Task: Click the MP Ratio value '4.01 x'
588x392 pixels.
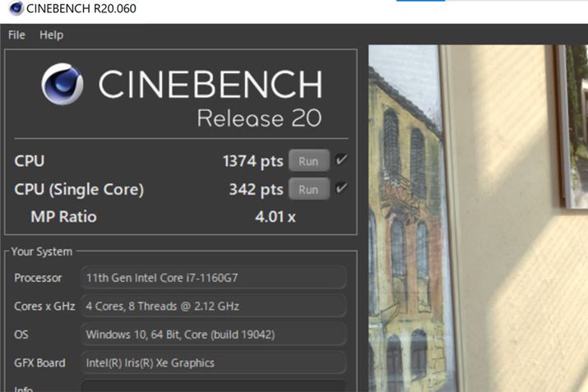Action: 275,217
